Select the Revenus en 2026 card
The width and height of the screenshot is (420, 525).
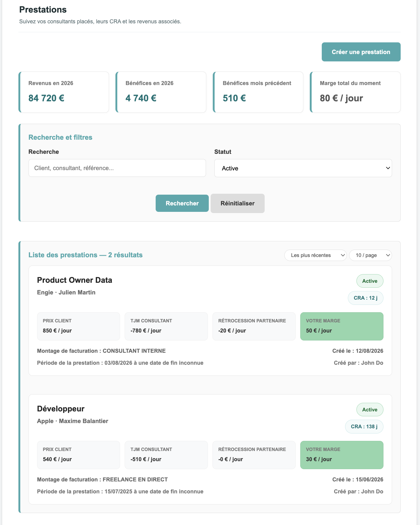[x=64, y=92]
